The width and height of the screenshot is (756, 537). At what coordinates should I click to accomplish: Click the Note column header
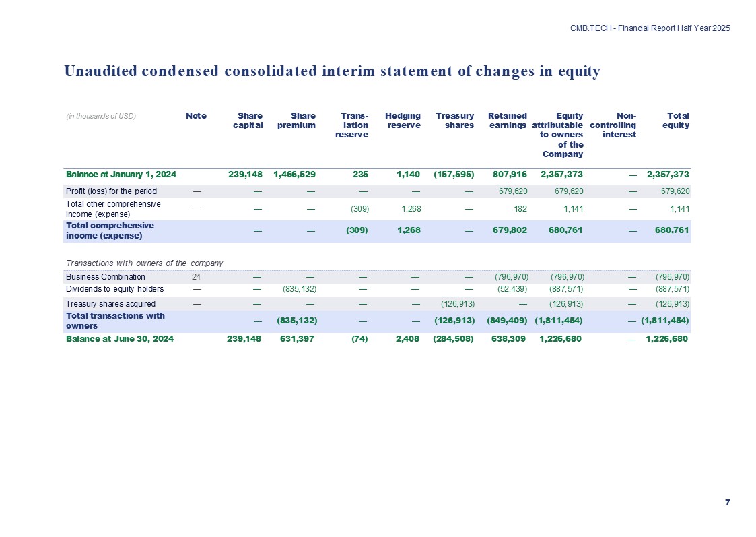point(196,116)
